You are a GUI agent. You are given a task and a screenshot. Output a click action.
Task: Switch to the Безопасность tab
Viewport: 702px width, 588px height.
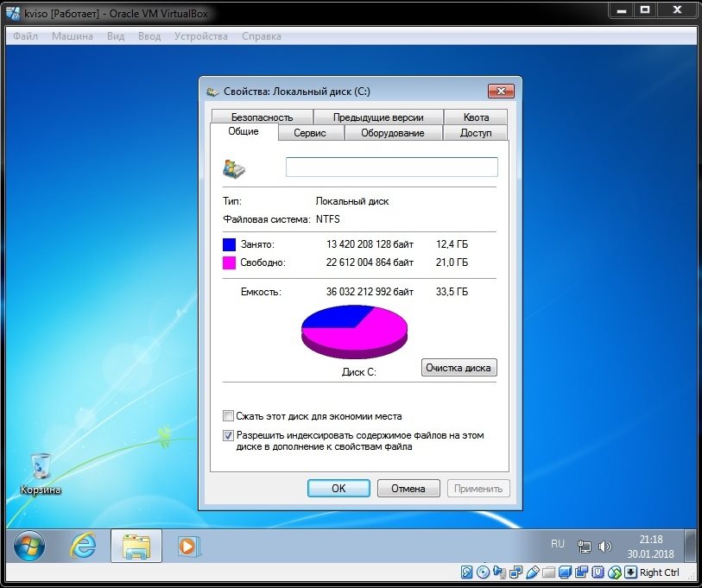(x=262, y=117)
